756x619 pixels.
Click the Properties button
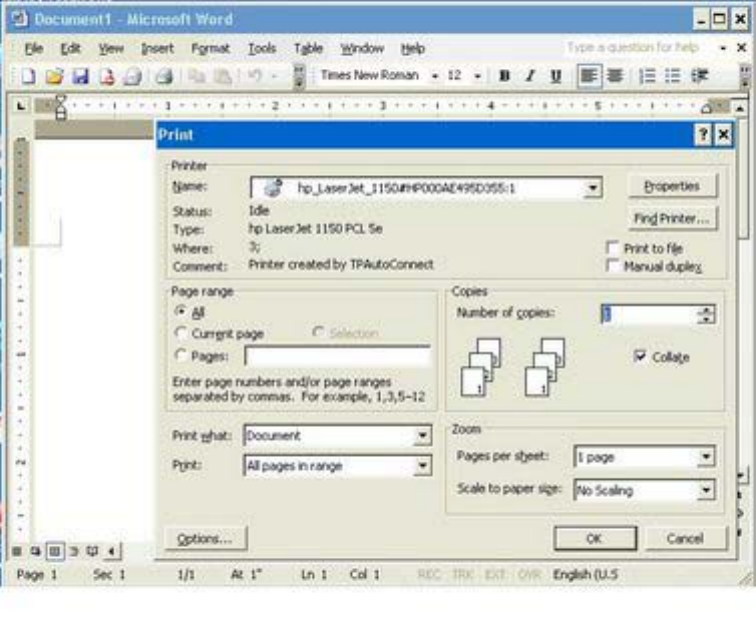pyautogui.click(x=672, y=186)
